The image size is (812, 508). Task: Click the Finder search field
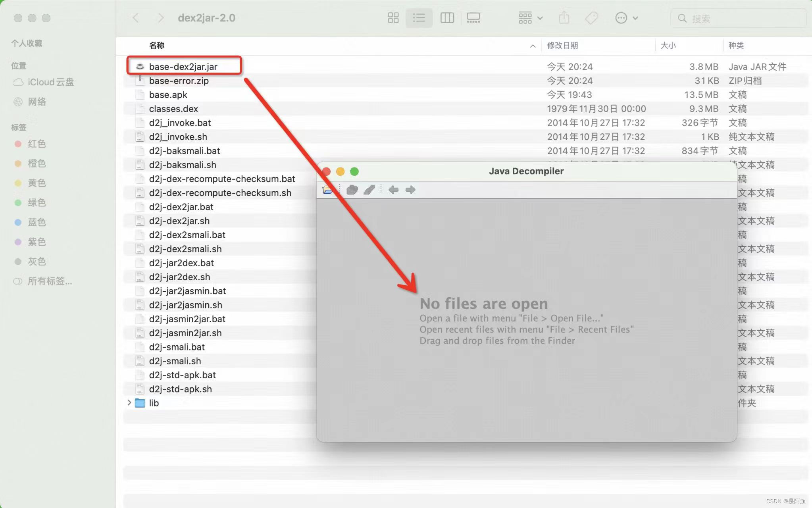click(x=738, y=18)
